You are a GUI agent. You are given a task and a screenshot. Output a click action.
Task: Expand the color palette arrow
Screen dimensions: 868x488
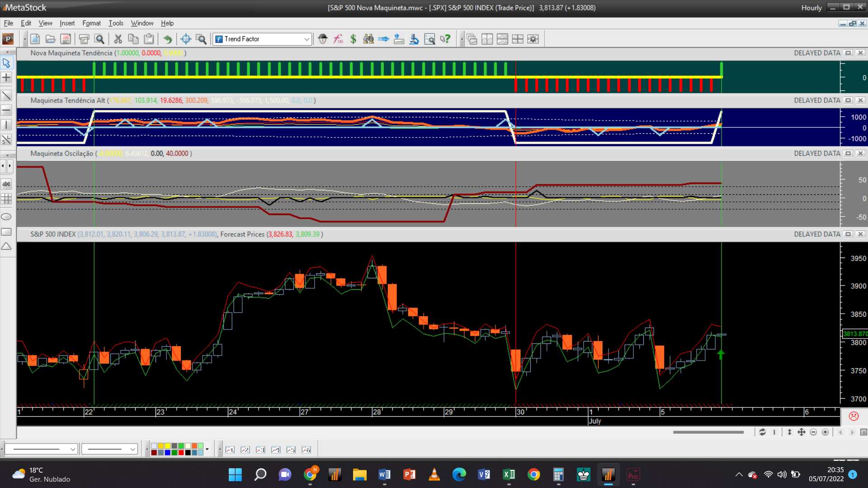(207, 449)
